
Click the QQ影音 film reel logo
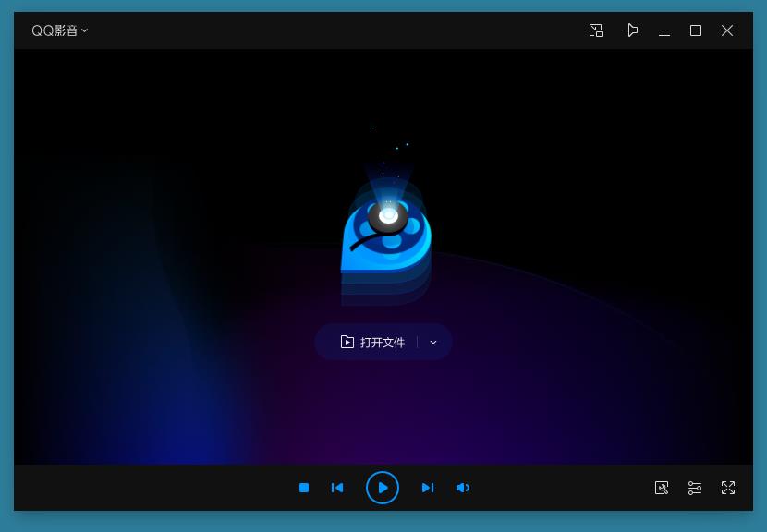[x=386, y=239]
